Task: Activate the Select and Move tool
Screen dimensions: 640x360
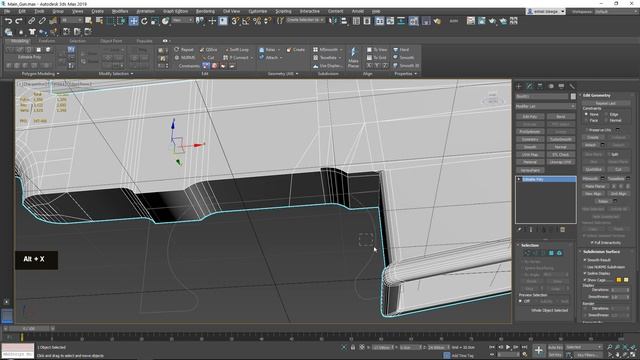Action: pos(133,21)
